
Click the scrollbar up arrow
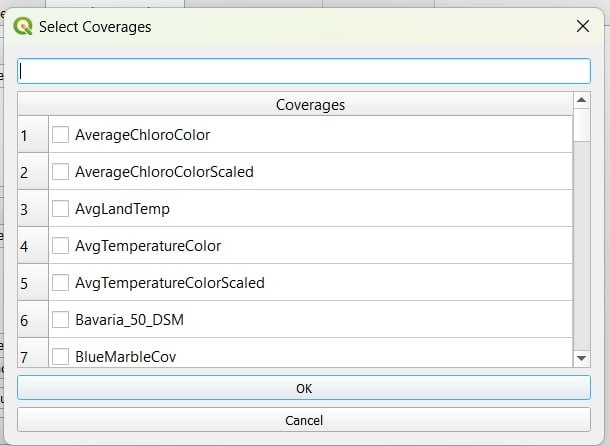point(582,100)
